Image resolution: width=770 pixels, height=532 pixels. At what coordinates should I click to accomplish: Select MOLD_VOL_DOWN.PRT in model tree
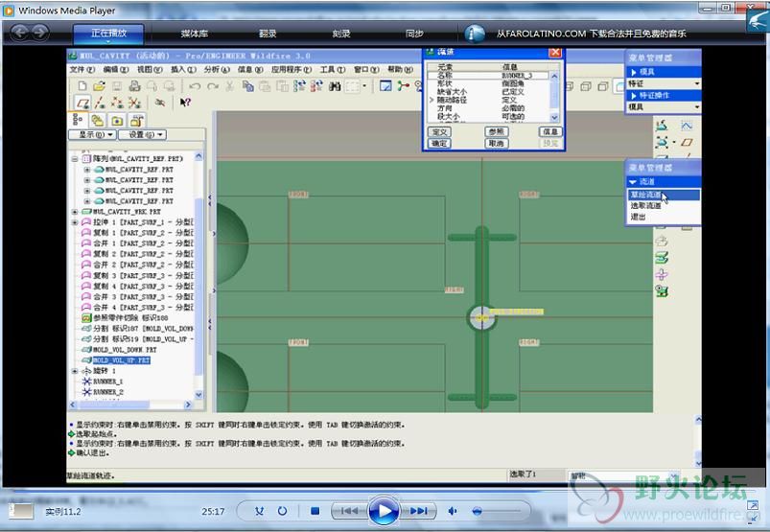pos(125,350)
